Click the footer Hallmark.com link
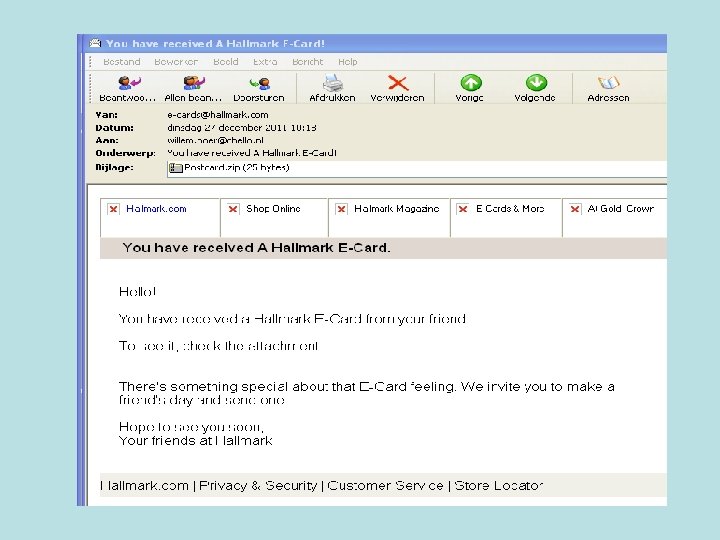Screen dimensions: 720x540 pos(145,486)
